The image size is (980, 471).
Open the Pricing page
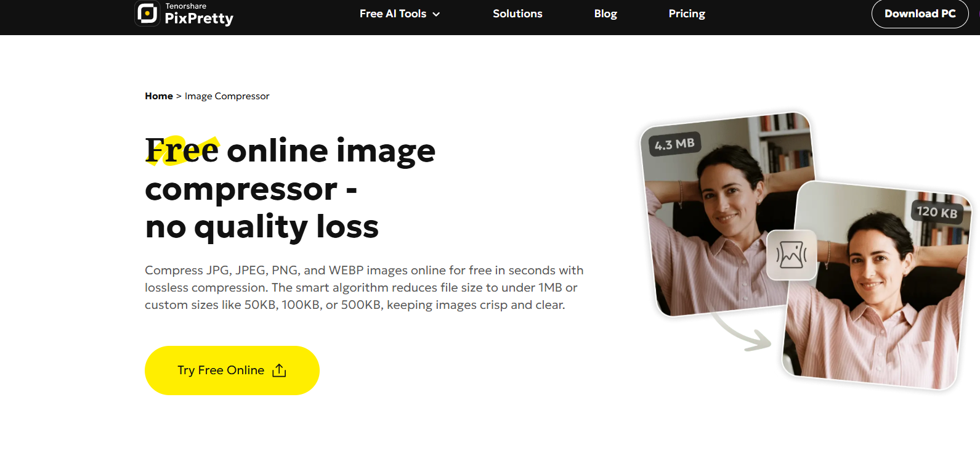[x=687, y=14]
